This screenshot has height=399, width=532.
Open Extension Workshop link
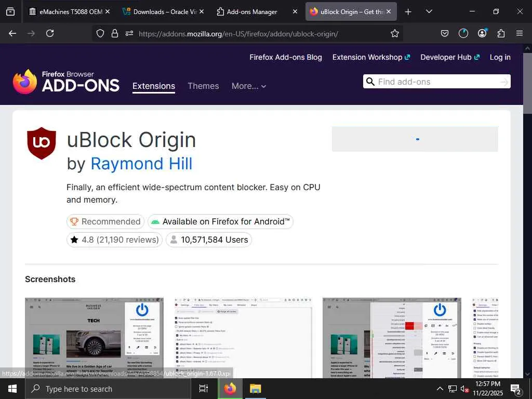tap(371, 57)
